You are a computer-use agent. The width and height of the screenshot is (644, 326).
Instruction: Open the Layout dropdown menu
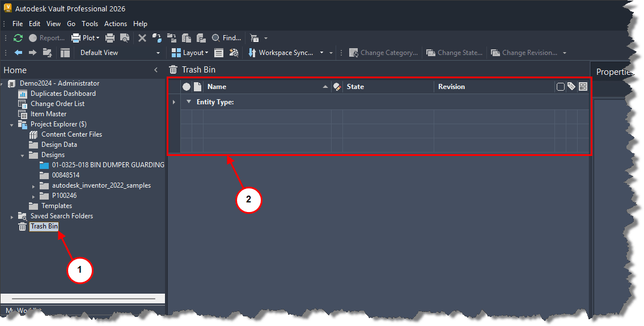pyautogui.click(x=195, y=53)
